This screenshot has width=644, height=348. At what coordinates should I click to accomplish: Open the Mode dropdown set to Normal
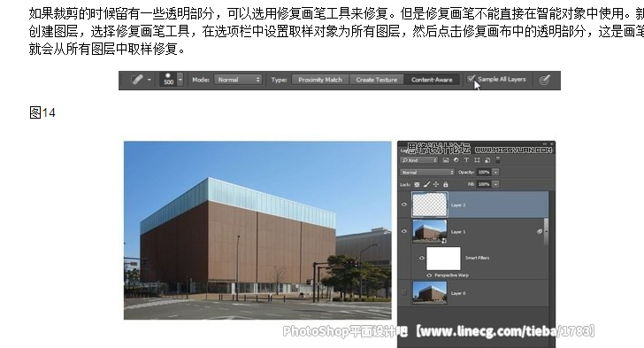238,80
